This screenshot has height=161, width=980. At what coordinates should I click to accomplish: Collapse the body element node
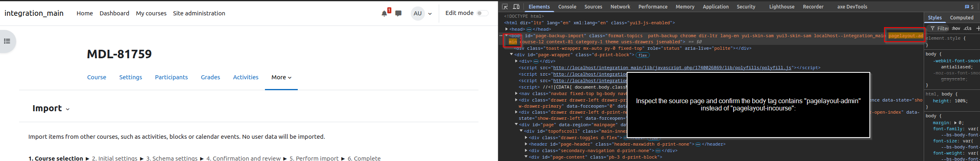tap(506, 36)
